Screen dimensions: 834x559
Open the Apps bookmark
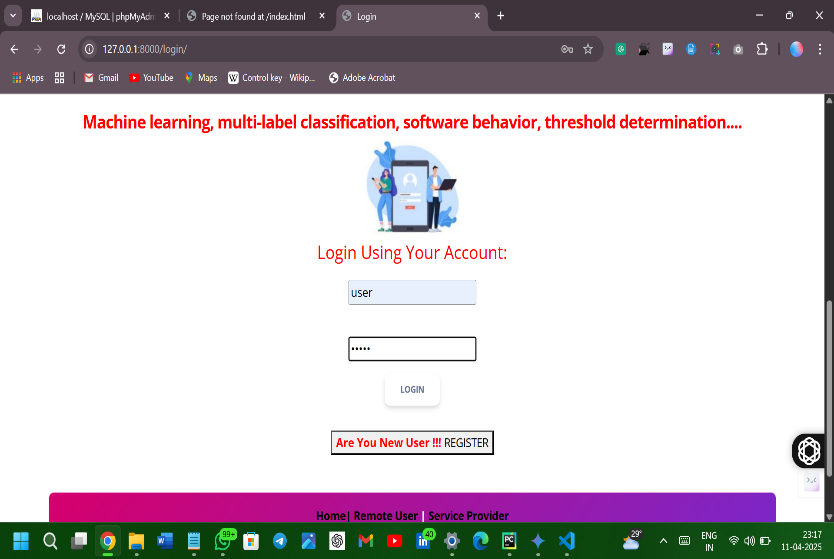click(28, 78)
